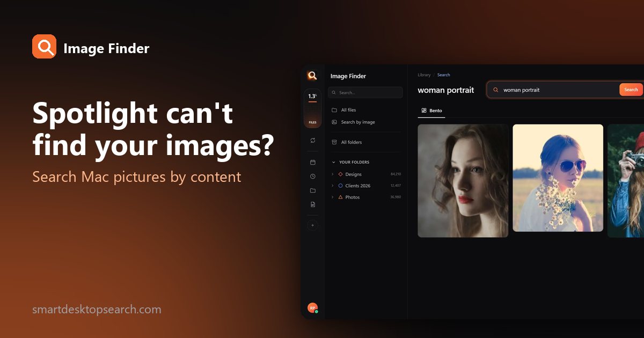Click the orange Search button
This screenshot has height=338, width=644.
[631, 90]
